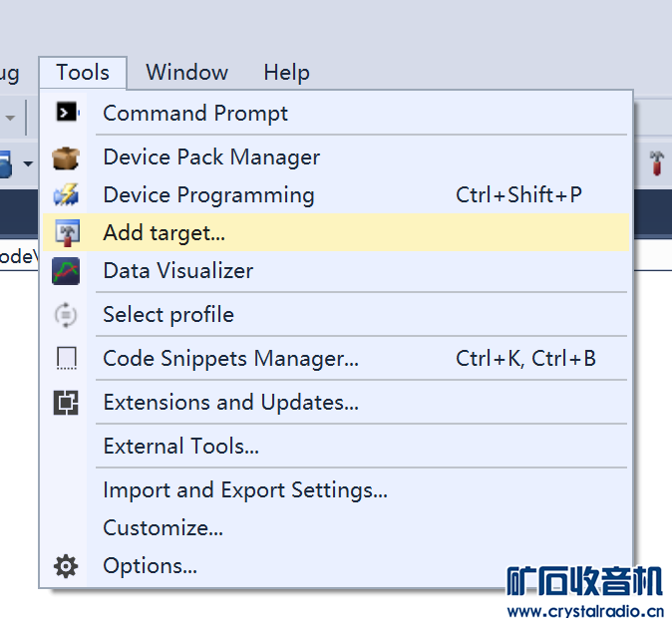Follow the www.crystalradio.cn watermark link
Screen dimensions: 672x624
tap(585, 611)
